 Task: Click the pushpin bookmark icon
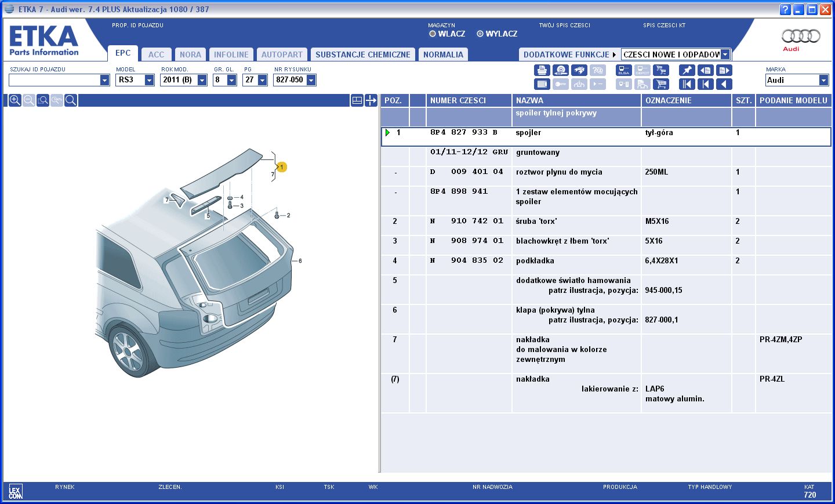point(687,70)
